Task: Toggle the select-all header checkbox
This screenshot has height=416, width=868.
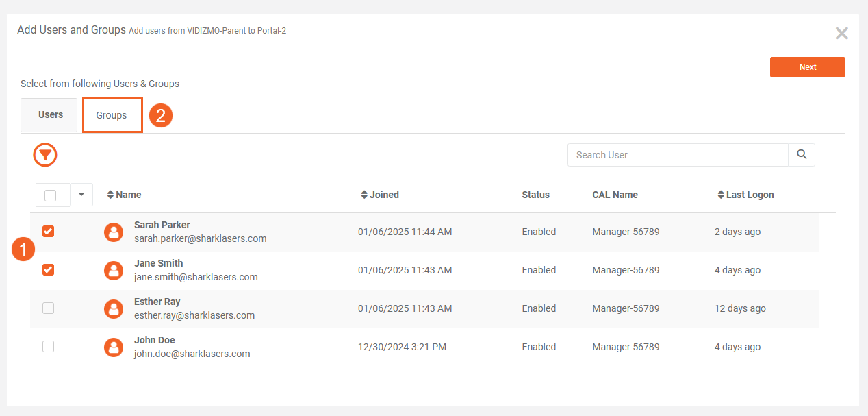Action: point(51,195)
